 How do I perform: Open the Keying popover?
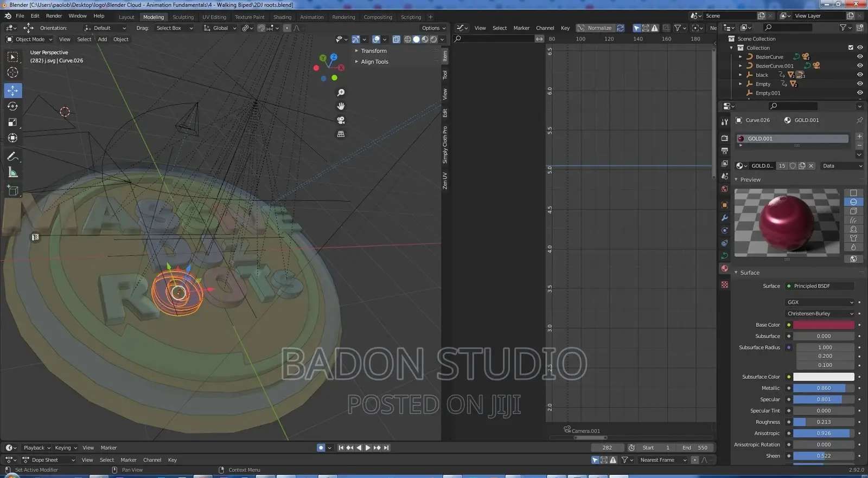tap(66, 448)
